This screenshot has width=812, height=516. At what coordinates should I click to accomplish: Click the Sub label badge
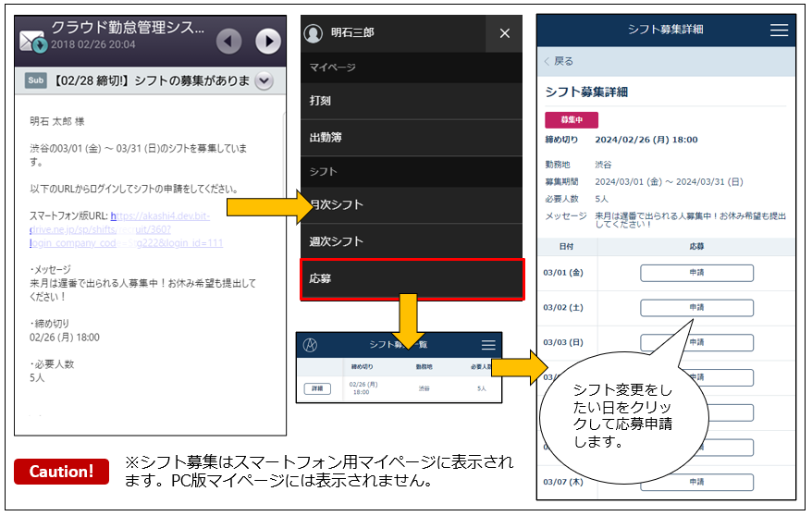pos(36,80)
